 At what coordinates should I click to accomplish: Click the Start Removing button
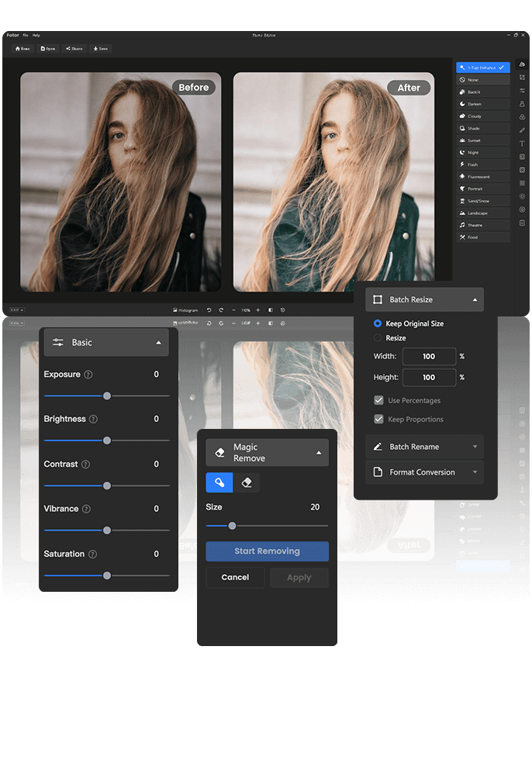pyautogui.click(x=267, y=551)
